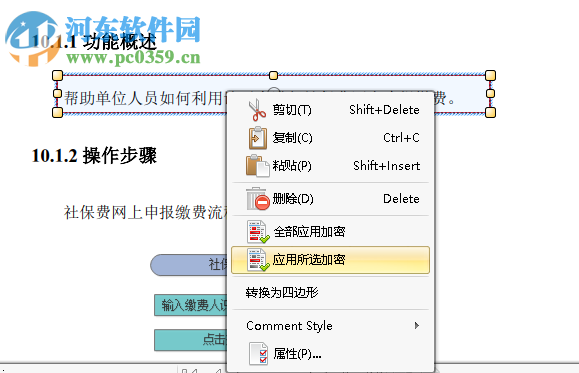
Task: Click the trash Delete icon
Action: pyautogui.click(x=258, y=198)
